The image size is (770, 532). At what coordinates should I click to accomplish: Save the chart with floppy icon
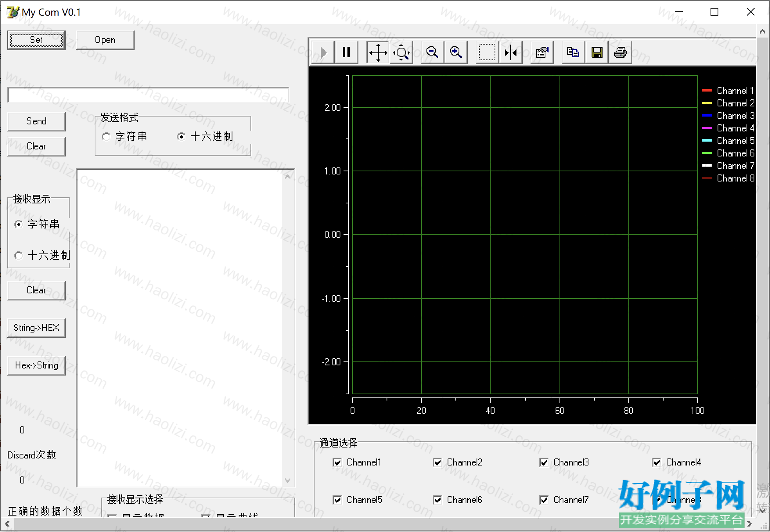click(x=597, y=52)
